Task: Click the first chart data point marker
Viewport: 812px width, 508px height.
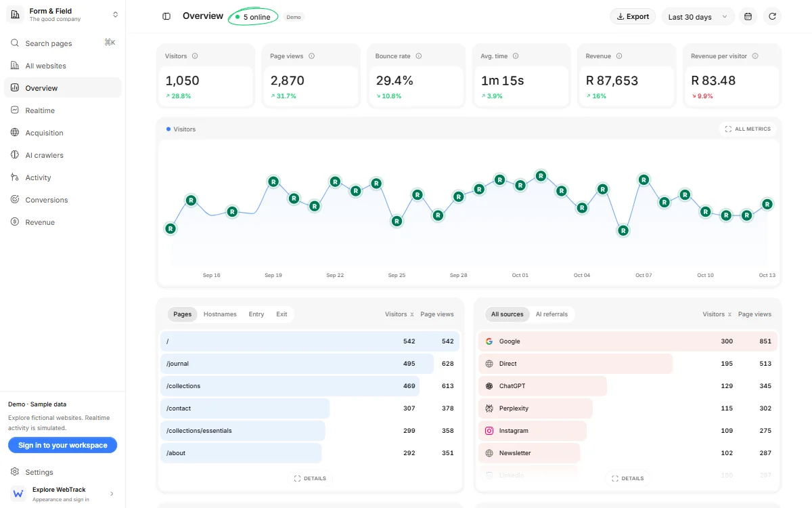Action: coord(171,229)
